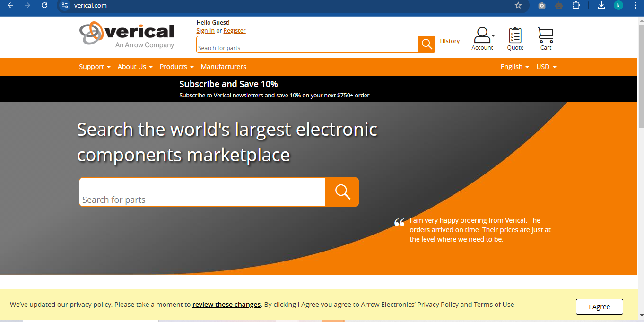This screenshot has height=322, width=644.
Task: Click header orange search magnifier button
Action: tap(427, 44)
